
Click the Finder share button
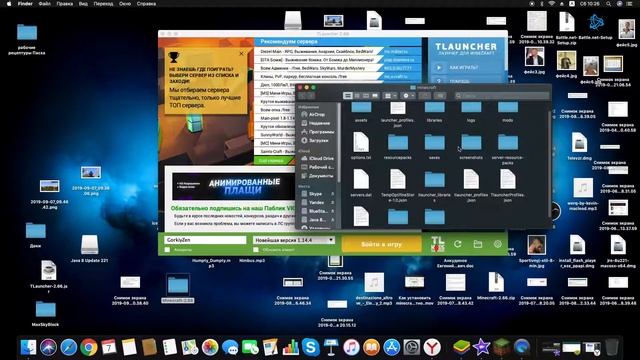pos(424,96)
